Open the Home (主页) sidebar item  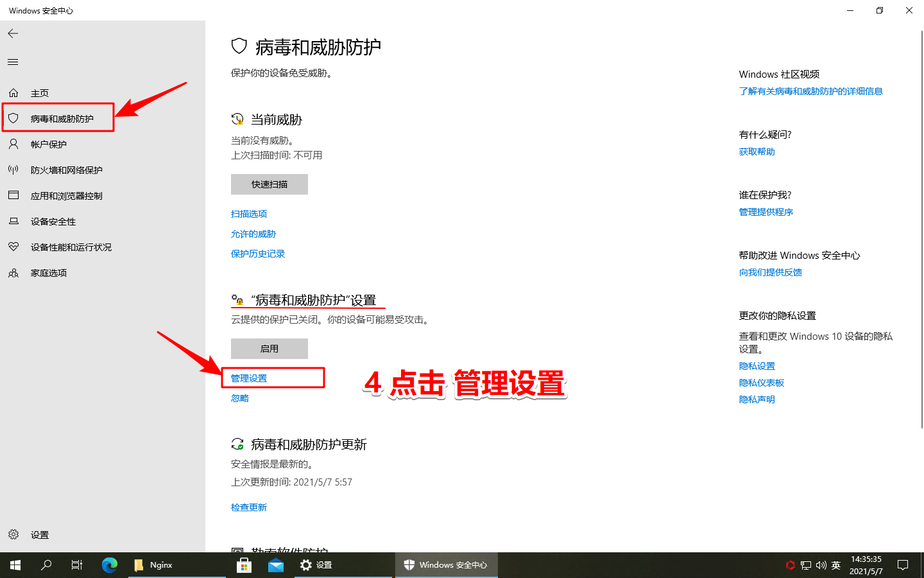pyautogui.click(x=39, y=93)
